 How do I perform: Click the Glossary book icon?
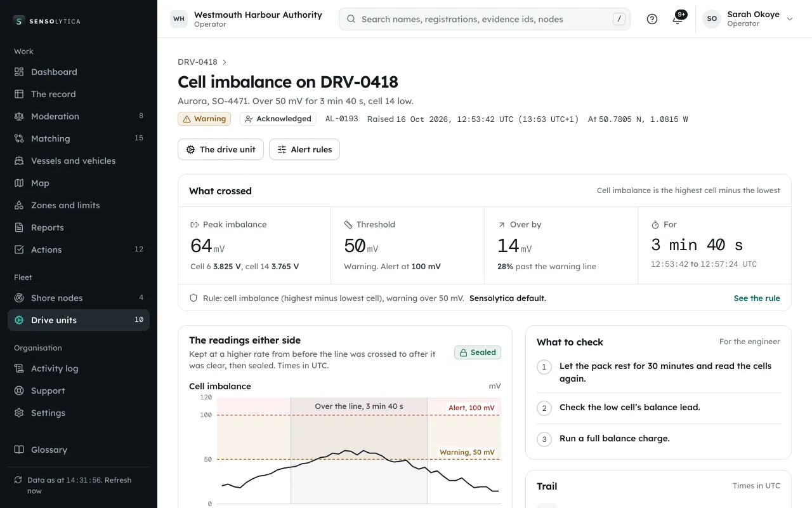coord(19,450)
